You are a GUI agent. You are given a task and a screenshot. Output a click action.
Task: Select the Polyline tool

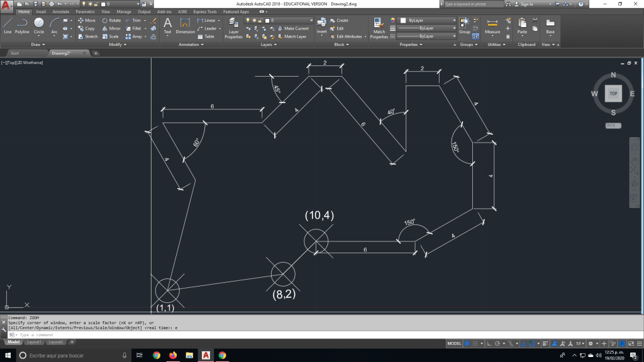click(x=22, y=25)
